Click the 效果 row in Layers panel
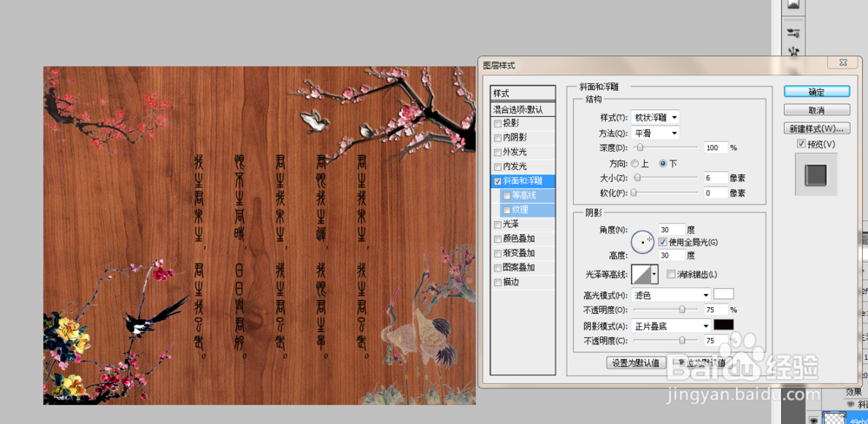The width and height of the screenshot is (868, 424). 853,392
